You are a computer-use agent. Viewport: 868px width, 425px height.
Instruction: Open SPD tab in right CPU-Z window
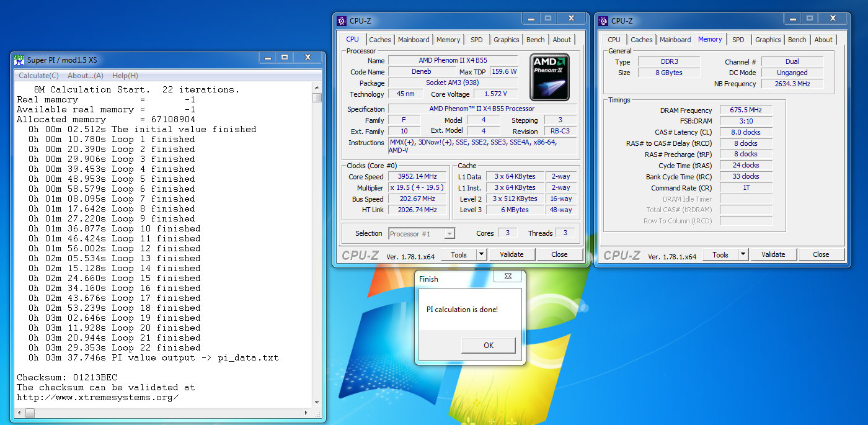coord(738,40)
